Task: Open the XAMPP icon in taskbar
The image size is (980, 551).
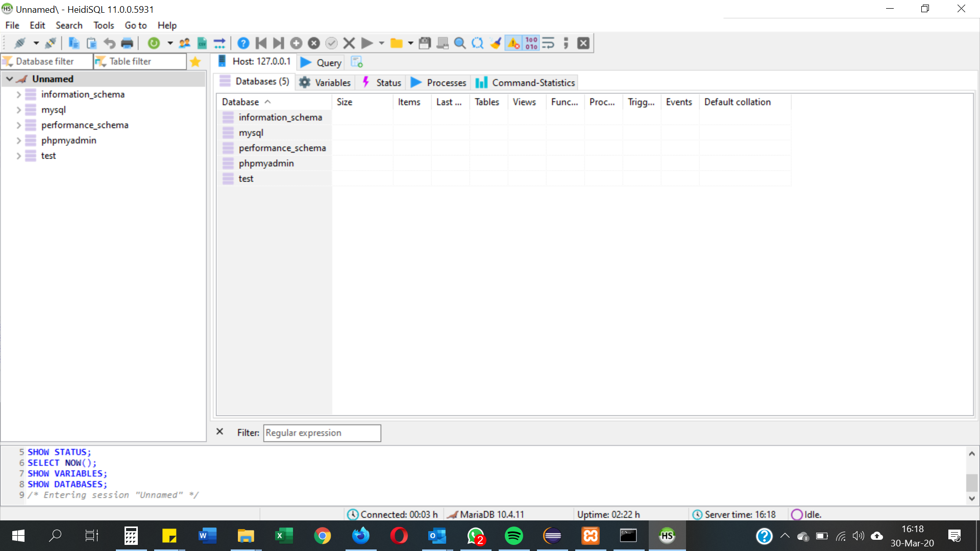Action: tap(591, 536)
